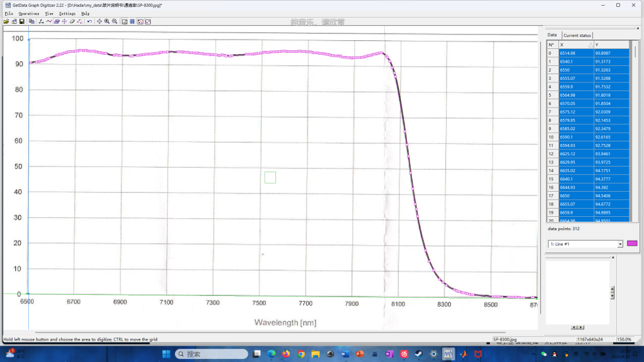Click the Open image folder icon

6,21
